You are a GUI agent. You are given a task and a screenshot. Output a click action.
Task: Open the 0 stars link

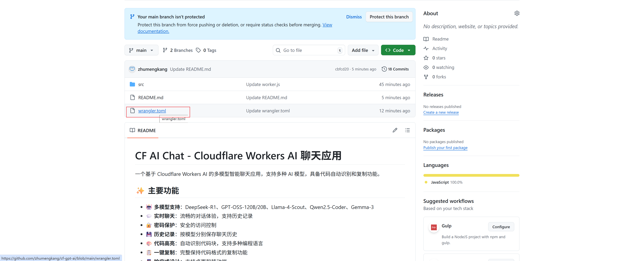coord(439,58)
